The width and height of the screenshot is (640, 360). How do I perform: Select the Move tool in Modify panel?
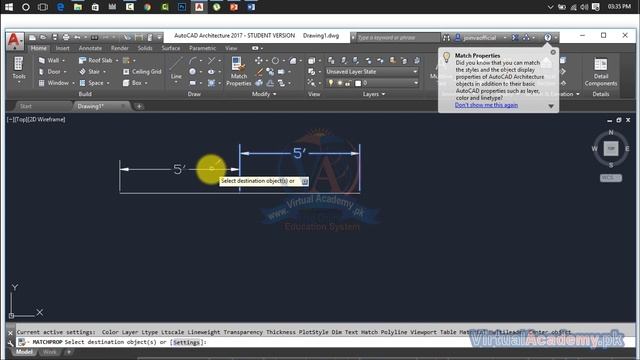(259, 60)
